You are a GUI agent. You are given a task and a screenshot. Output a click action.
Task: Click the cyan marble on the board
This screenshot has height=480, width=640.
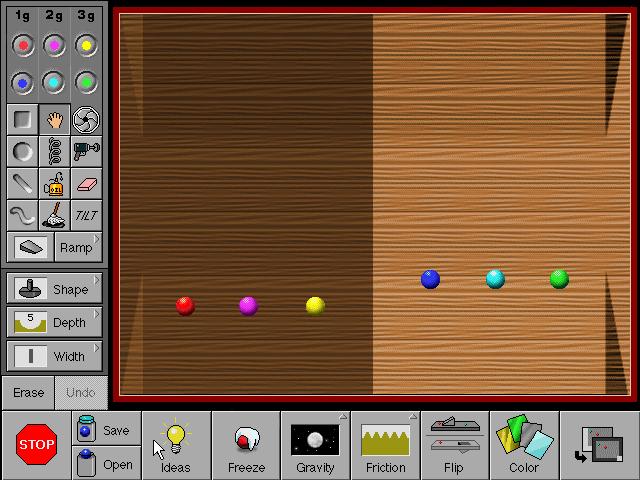coord(495,279)
